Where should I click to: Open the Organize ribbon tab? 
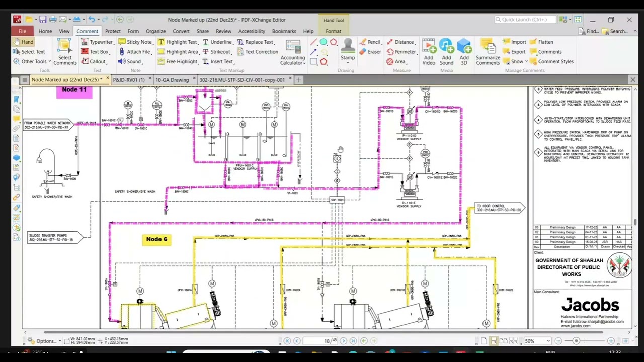pos(155,31)
